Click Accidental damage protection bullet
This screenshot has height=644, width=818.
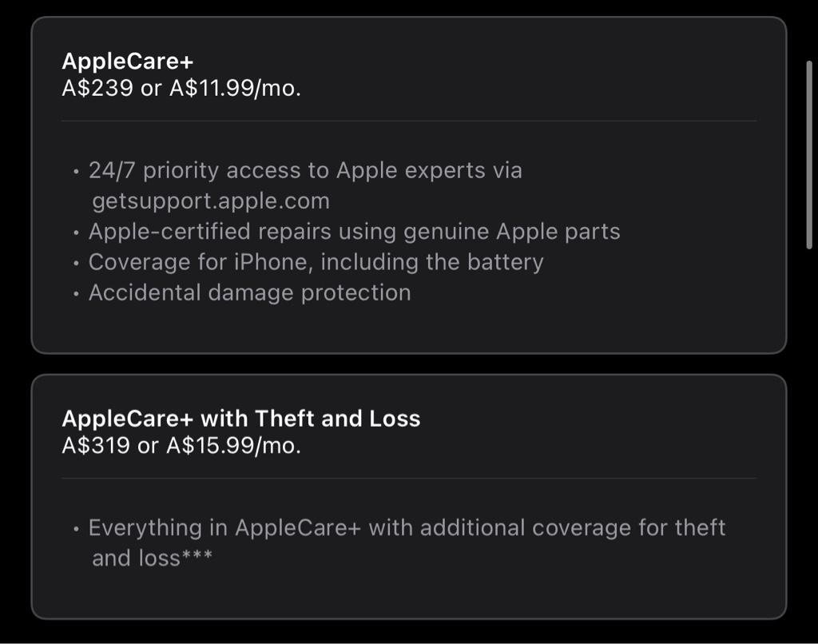pyautogui.click(x=249, y=292)
